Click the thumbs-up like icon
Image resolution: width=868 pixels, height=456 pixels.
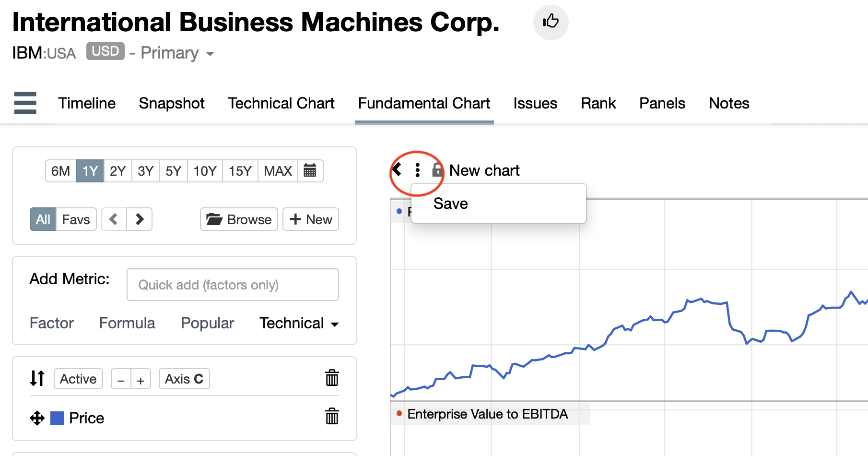click(x=551, y=22)
